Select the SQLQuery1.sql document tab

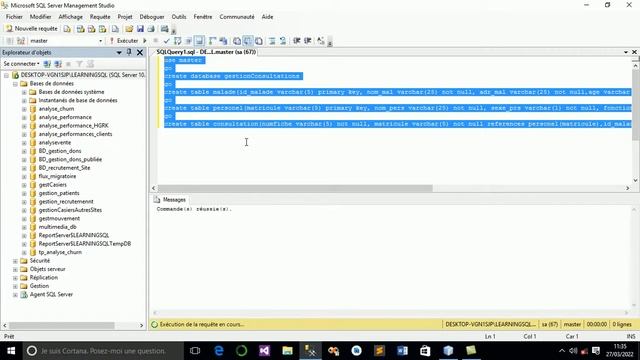click(206, 52)
